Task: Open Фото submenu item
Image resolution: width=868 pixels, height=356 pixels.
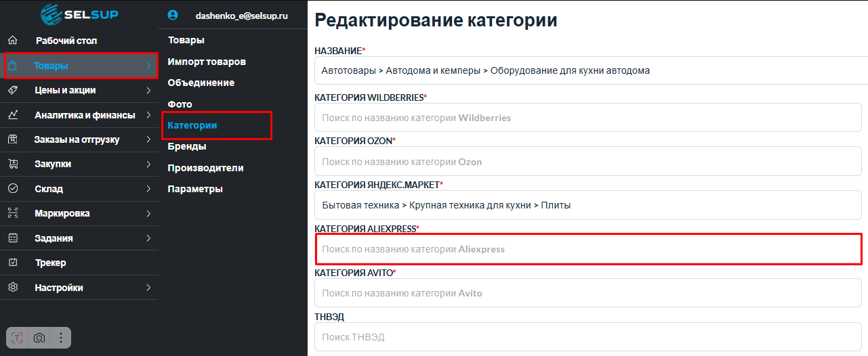Action: [180, 104]
